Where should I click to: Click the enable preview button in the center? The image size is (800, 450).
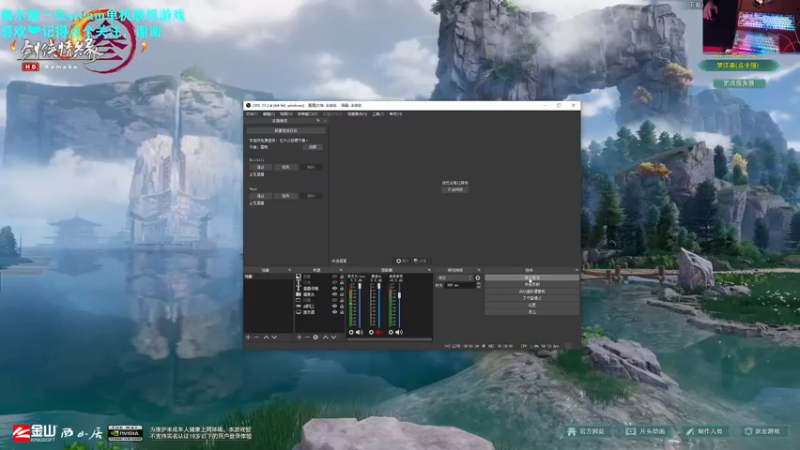[455, 189]
